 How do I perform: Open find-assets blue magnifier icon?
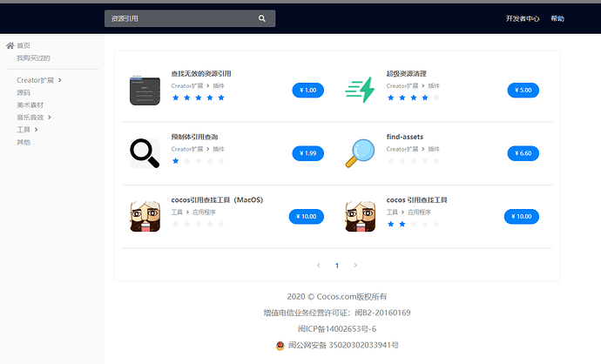coord(360,153)
